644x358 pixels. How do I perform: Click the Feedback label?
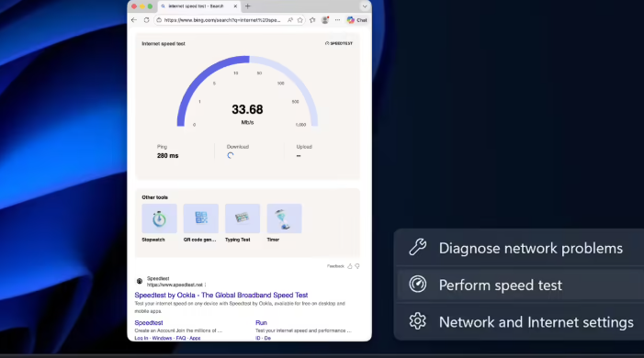tap(335, 266)
